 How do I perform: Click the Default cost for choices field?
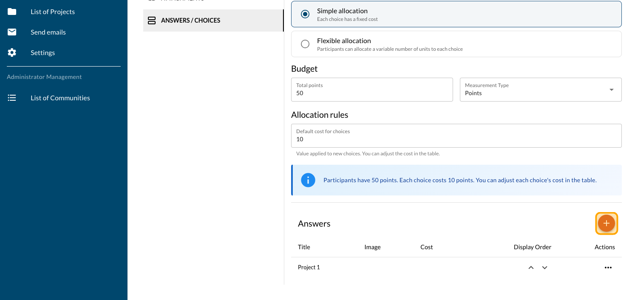coord(456,139)
